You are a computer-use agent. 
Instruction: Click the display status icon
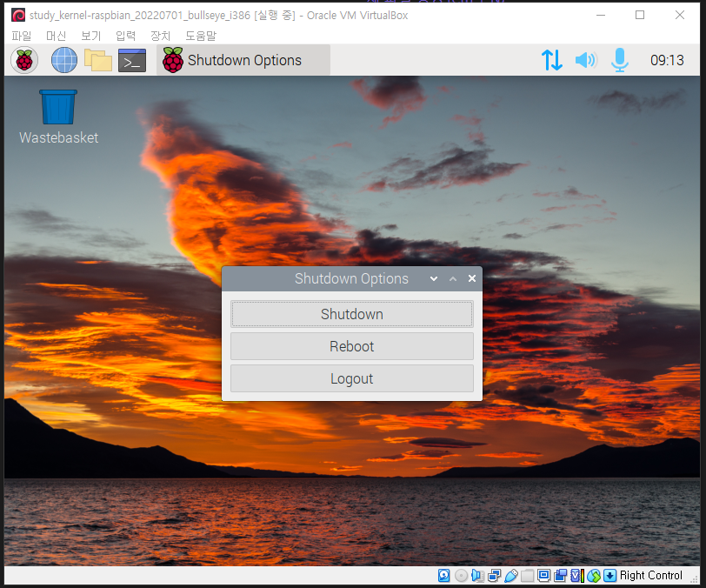542,575
